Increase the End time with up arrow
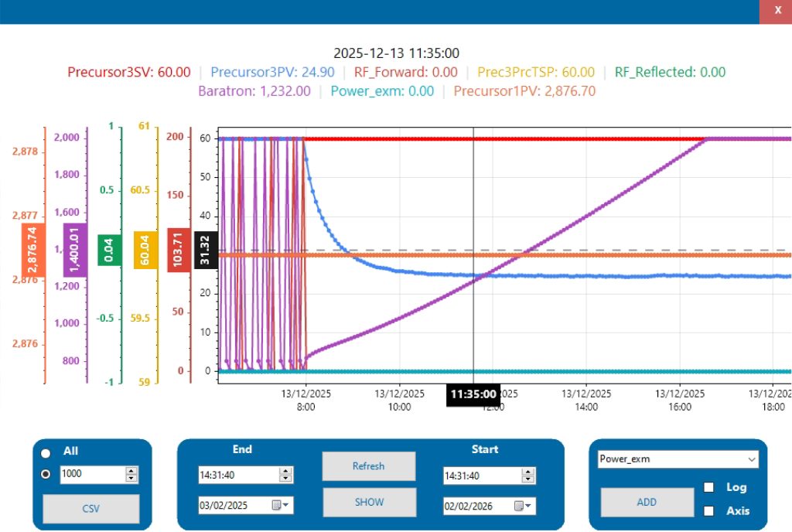Image resolution: width=792 pixels, height=532 pixels. [285, 471]
